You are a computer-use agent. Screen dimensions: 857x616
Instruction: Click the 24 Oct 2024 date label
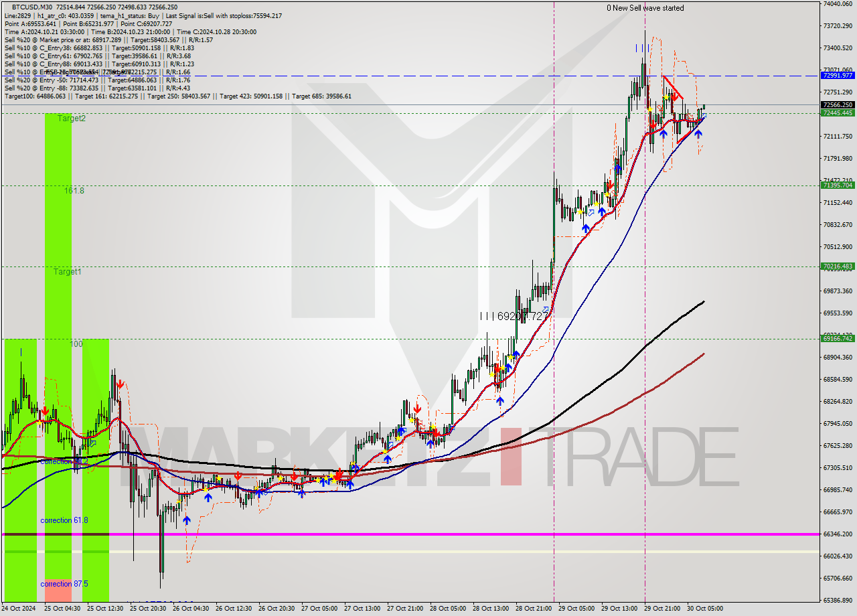pos(18,609)
